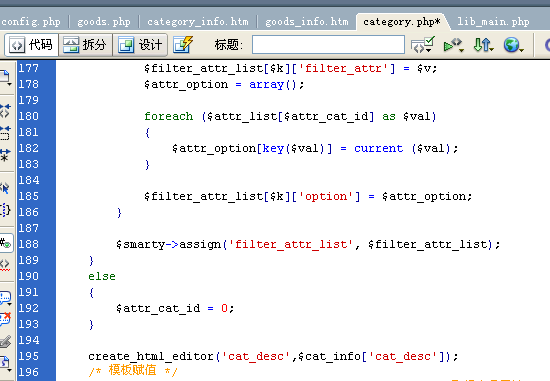
Task: Click 'as' keyword on line 180
Action: pyautogui.click(x=389, y=116)
